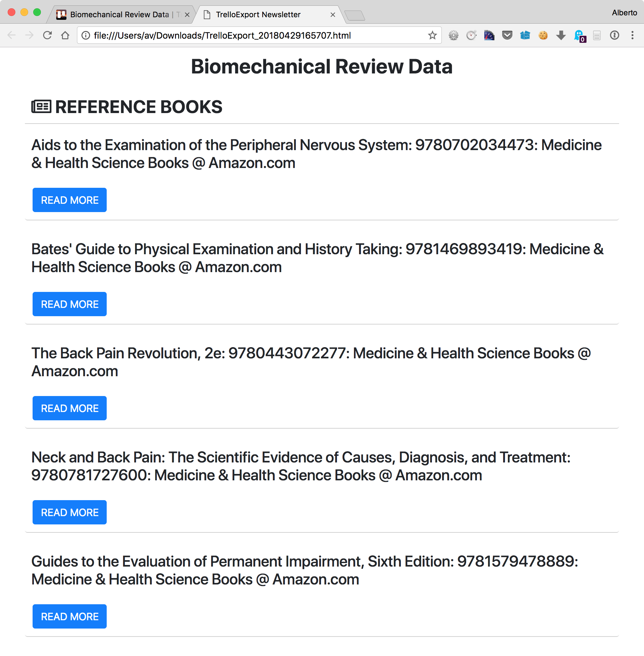Click the 1Password extension icon
644x656 pixels.
pos(615,35)
